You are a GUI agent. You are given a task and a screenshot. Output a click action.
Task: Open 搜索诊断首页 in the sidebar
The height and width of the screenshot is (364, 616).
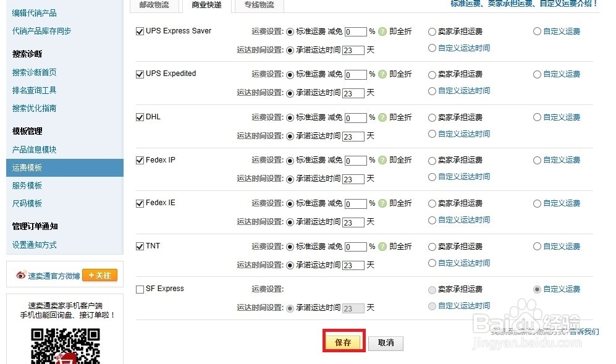point(34,72)
